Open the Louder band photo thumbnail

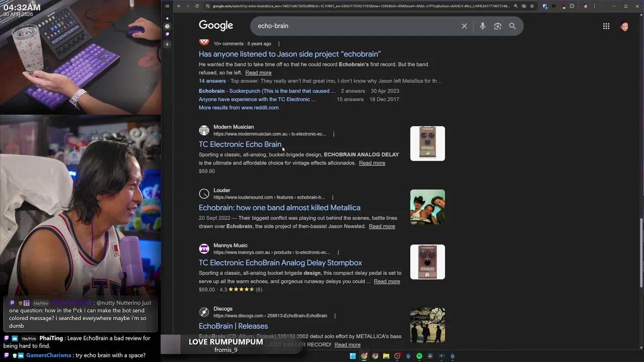428,207
